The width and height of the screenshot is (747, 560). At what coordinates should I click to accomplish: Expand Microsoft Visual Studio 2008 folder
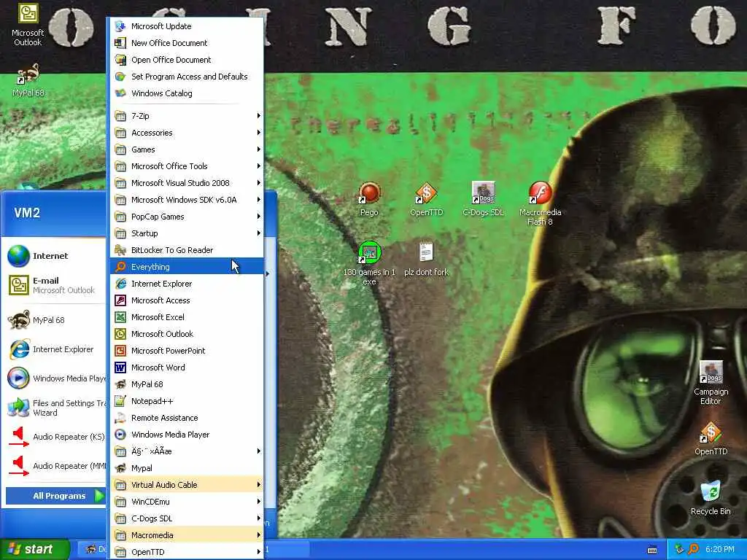pos(187,183)
